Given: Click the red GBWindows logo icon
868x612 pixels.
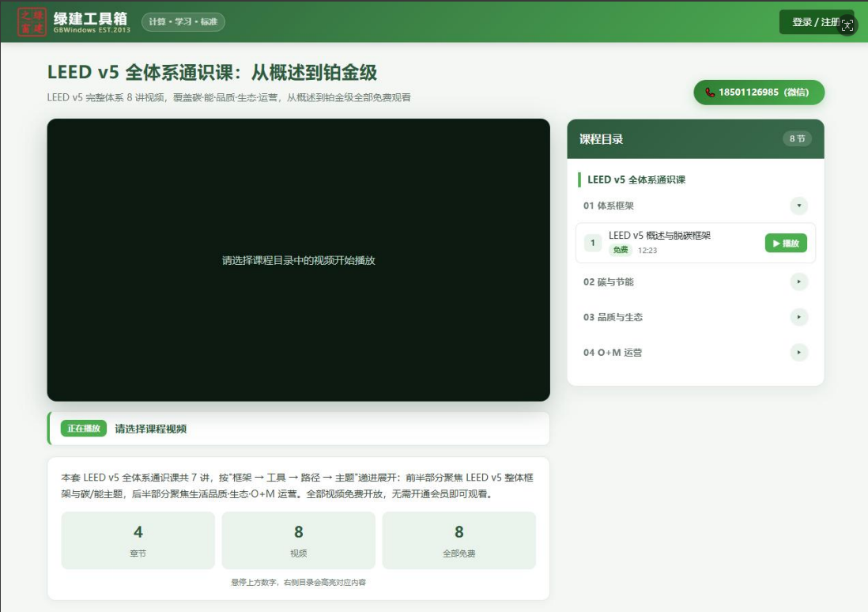Looking at the screenshot, I should click(x=32, y=21).
